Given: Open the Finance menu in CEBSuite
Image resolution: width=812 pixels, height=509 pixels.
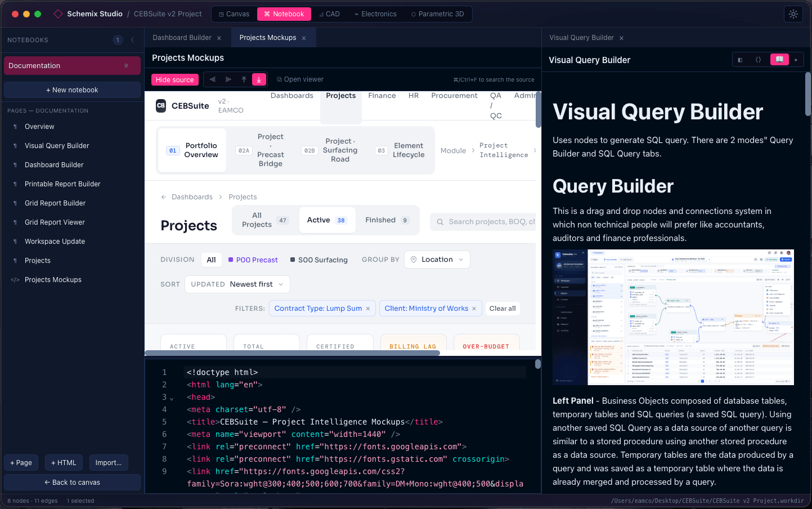Looking at the screenshot, I should point(382,96).
